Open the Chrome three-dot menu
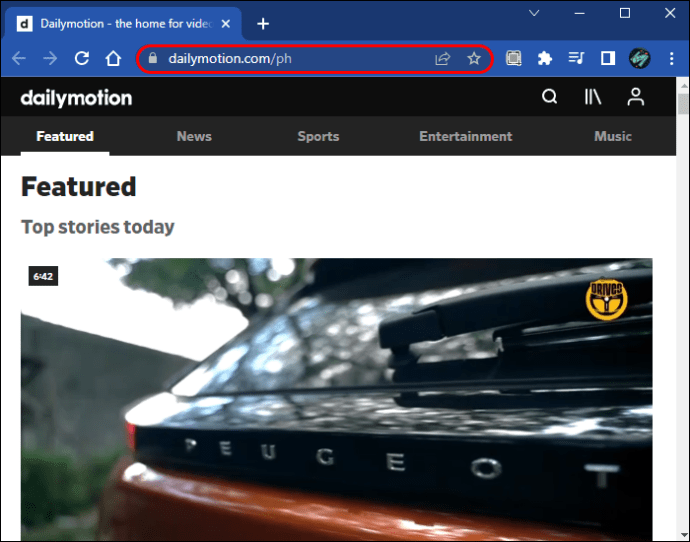The width and height of the screenshot is (690, 542). click(672, 58)
